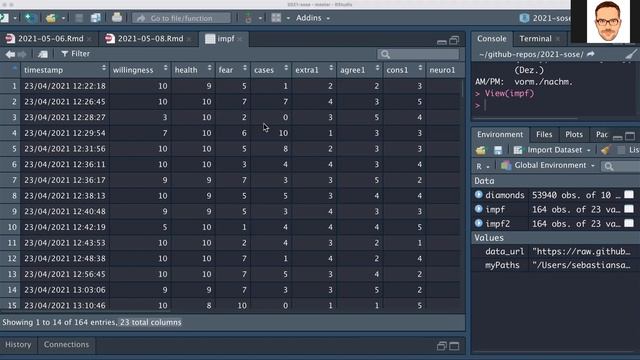Close the impf viewer tab
Viewport: 640px width, 360px height.
pyautogui.click(x=240, y=39)
